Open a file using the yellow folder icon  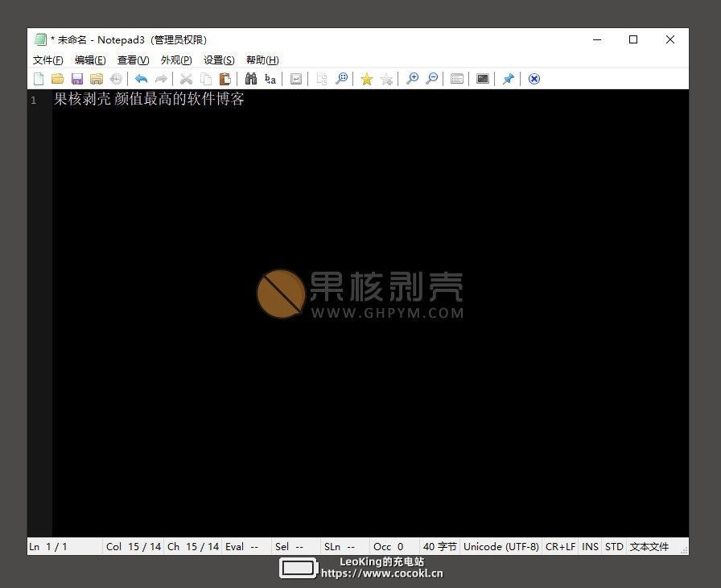click(x=57, y=79)
